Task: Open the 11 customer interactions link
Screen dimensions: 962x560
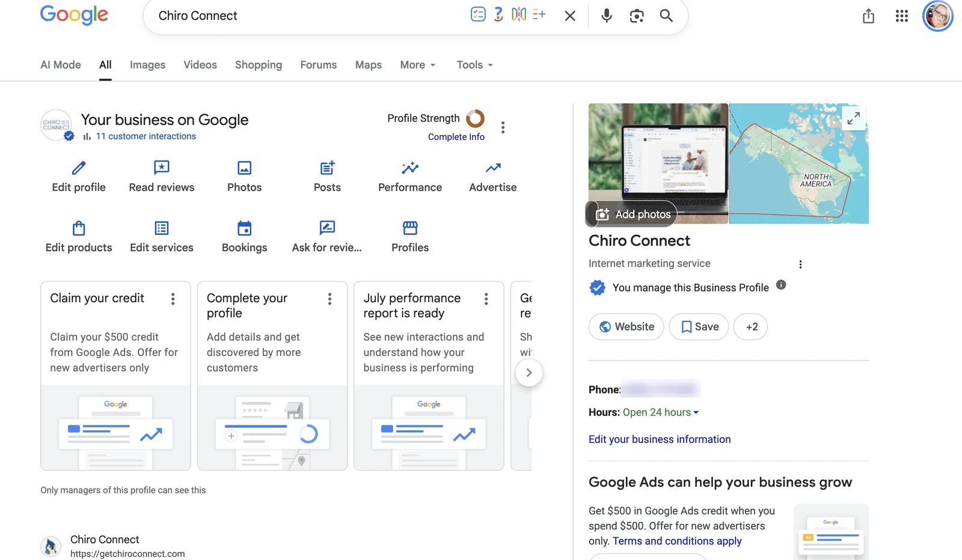Action: coord(146,136)
